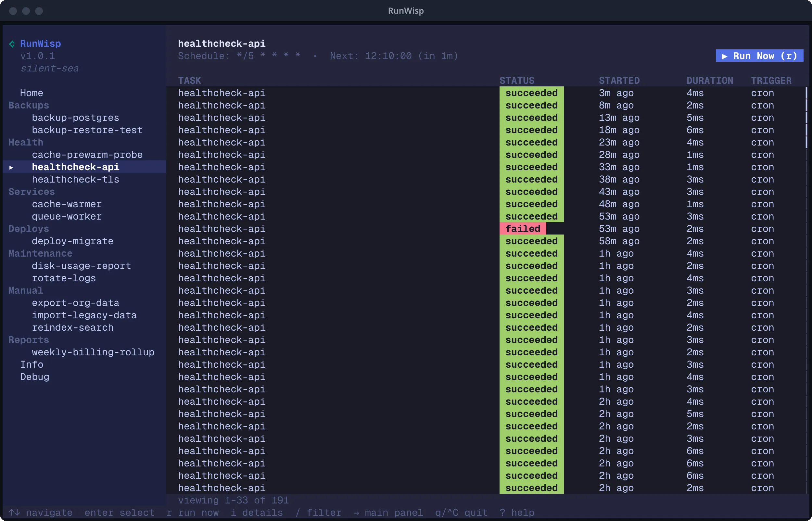Open reindex-search task
Screen dimensions: 812x521
pyautogui.click(x=73, y=327)
